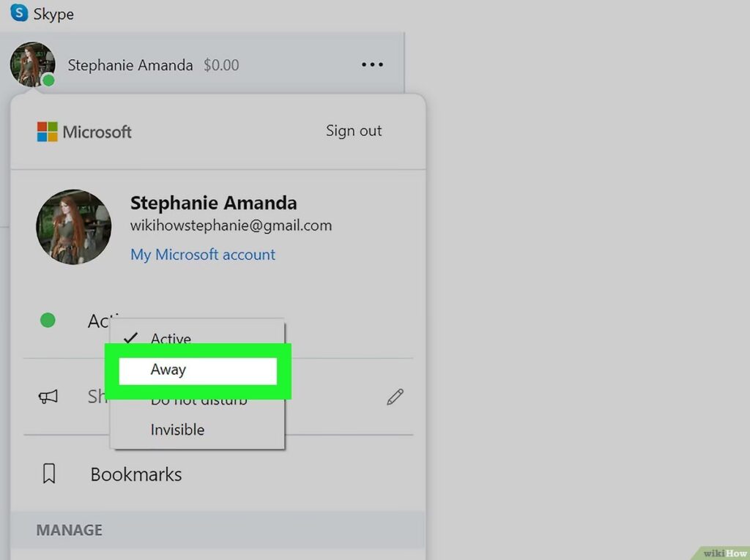
Task: Click the pencil edit mood icon
Action: 395,397
